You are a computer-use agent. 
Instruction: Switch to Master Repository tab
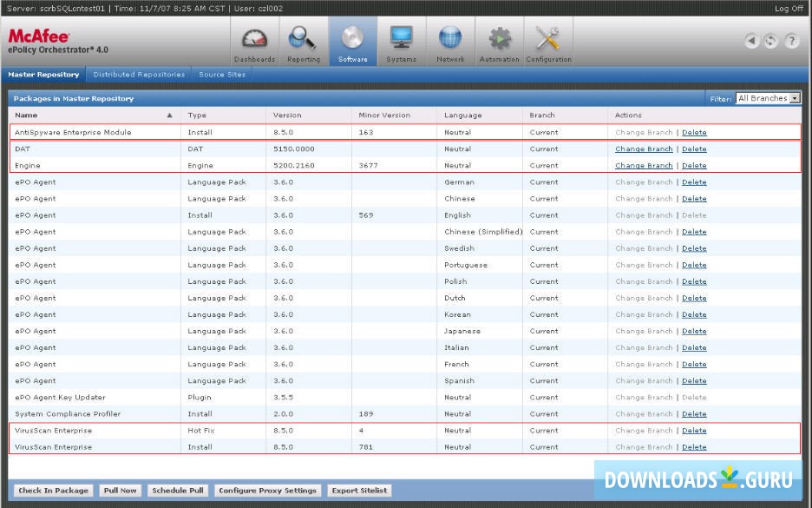coord(43,75)
